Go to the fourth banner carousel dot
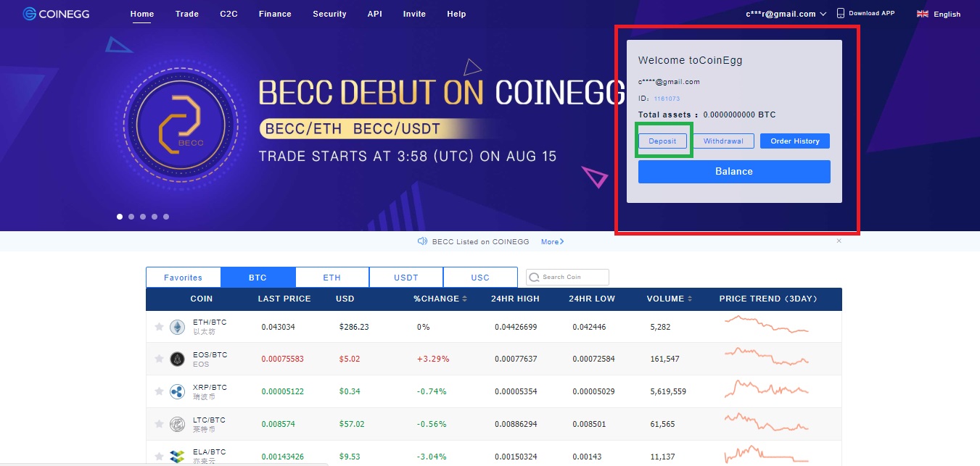 tap(155, 217)
